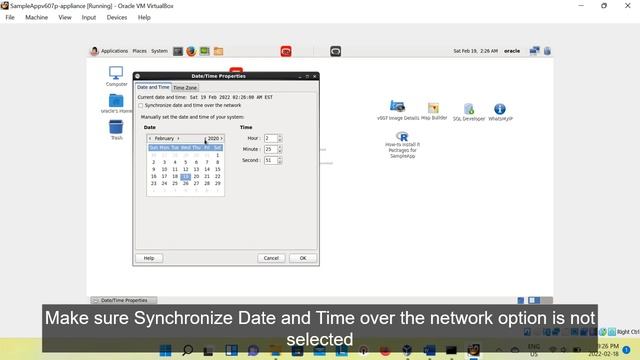
Task: Select the workspace switcher in bottom panel
Action: click(x=540, y=300)
